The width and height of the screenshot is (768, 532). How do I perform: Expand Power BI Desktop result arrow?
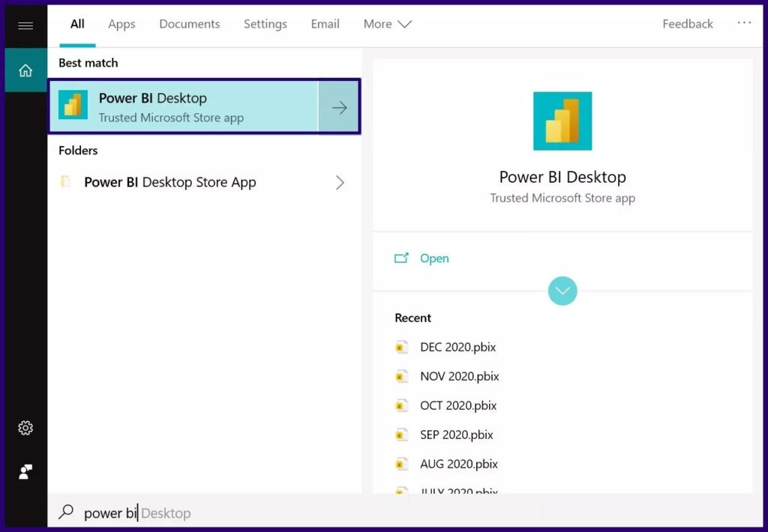[339, 107]
